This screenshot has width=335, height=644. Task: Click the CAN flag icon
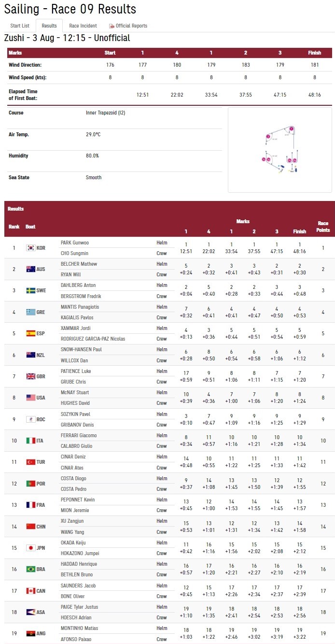click(31, 591)
